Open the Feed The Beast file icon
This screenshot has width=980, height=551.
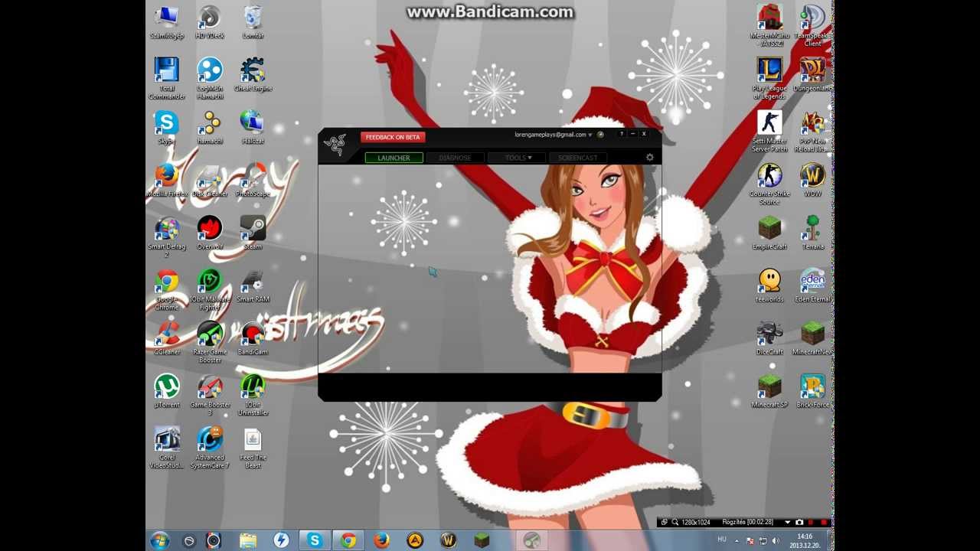click(x=253, y=448)
